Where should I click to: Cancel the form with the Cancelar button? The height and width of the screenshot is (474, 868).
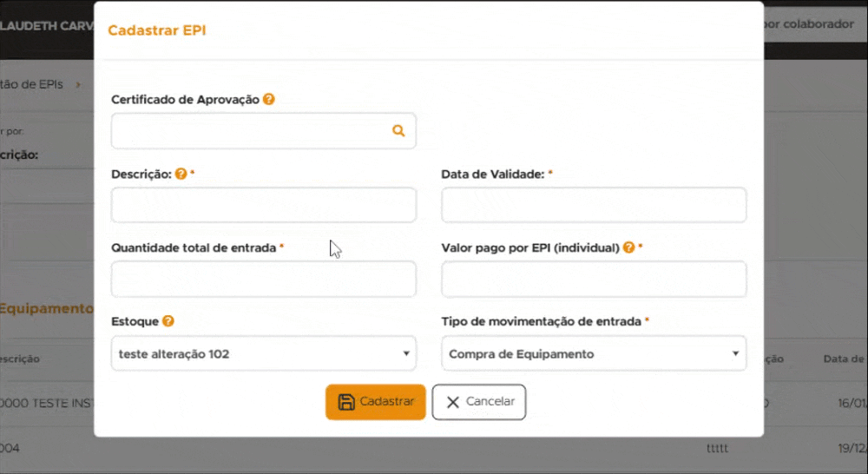click(x=479, y=402)
